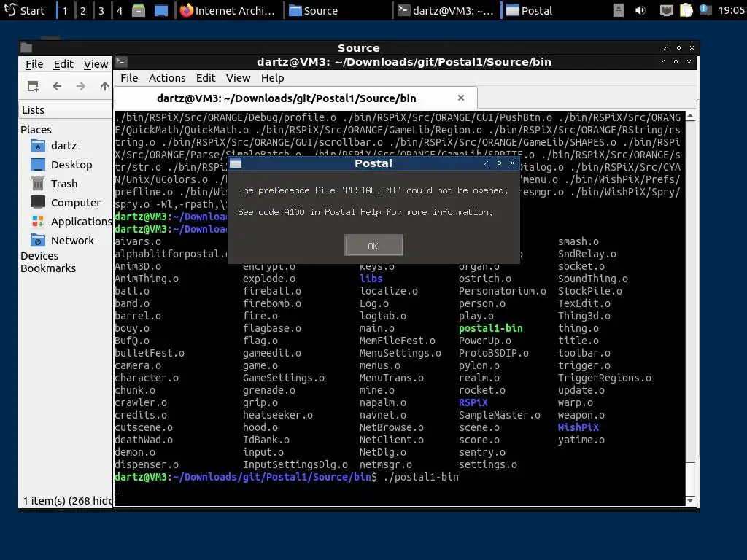Click the Postal dialog title bar icon

coord(236,163)
